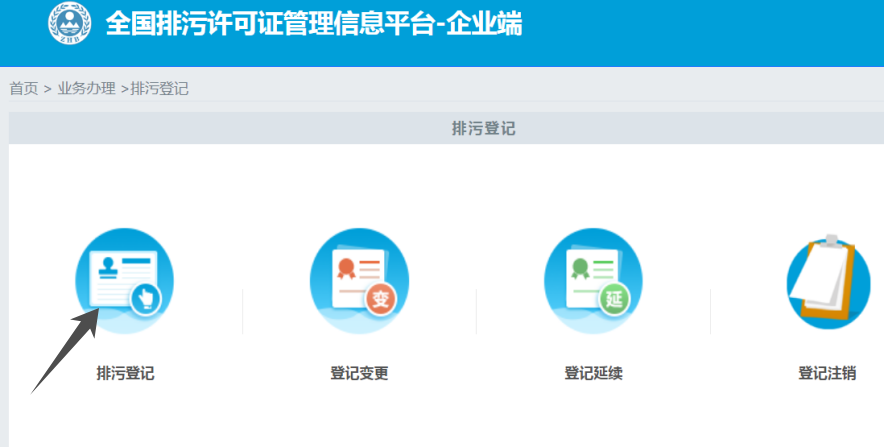Screen dimensions: 884x447
Task: Click the platform emblem logo in header
Action: [x=70, y=24]
